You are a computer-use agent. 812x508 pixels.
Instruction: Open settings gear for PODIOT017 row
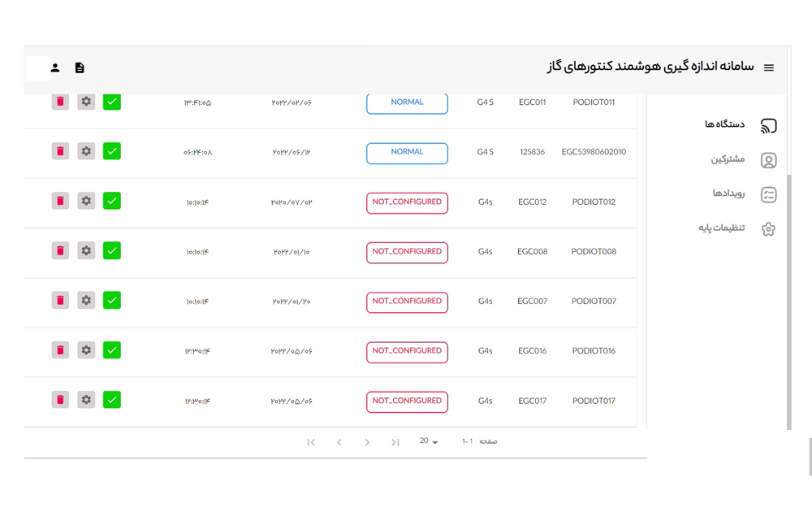click(86, 400)
